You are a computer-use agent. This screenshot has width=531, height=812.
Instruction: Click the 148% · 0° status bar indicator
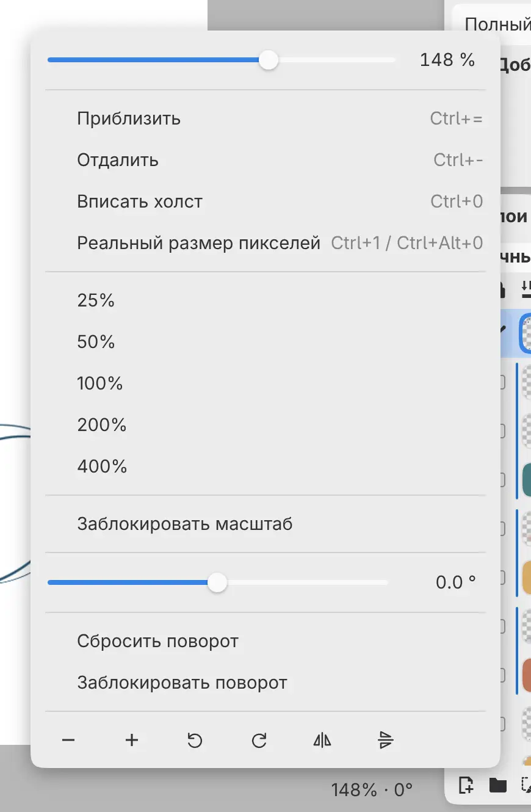point(372,790)
